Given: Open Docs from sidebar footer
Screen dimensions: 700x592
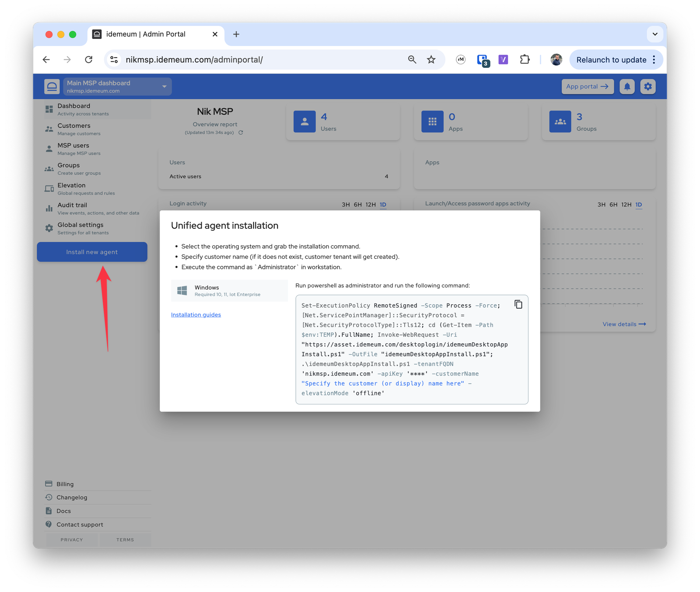Looking at the screenshot, I should pos(98,511).
